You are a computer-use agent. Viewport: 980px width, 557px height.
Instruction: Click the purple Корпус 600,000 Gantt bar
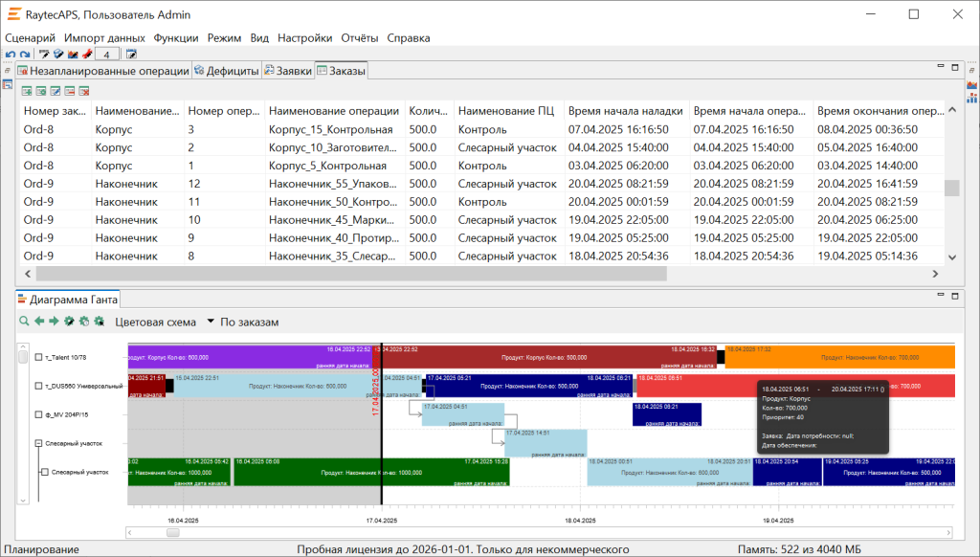pos(250,358)
